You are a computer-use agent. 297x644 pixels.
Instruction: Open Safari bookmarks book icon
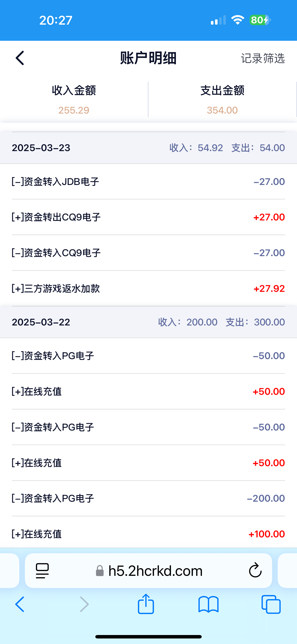click(208, 604)
